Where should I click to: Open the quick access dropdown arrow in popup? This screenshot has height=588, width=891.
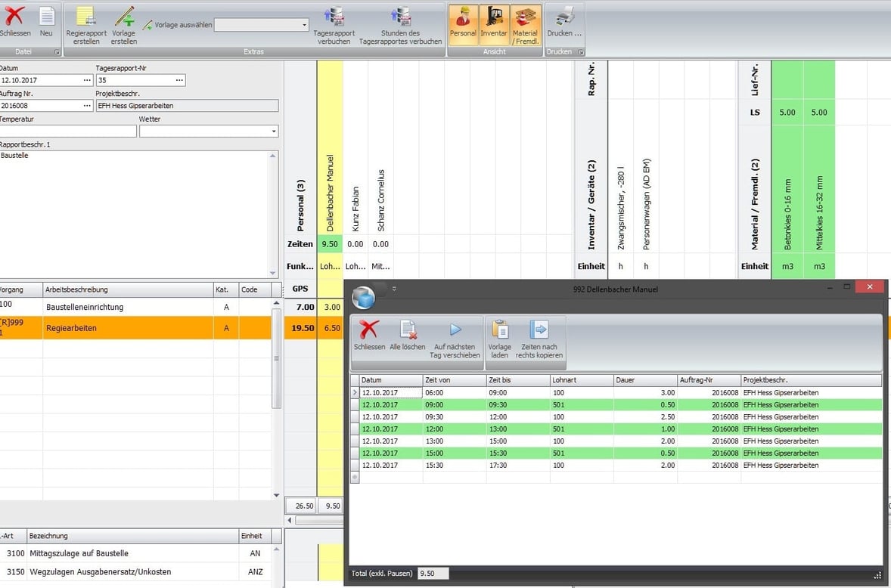[394, 289]
